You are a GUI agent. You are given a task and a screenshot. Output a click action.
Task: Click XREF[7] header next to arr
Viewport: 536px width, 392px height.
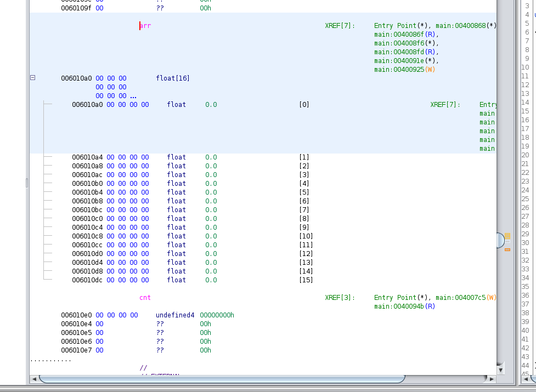pos(340,26)
